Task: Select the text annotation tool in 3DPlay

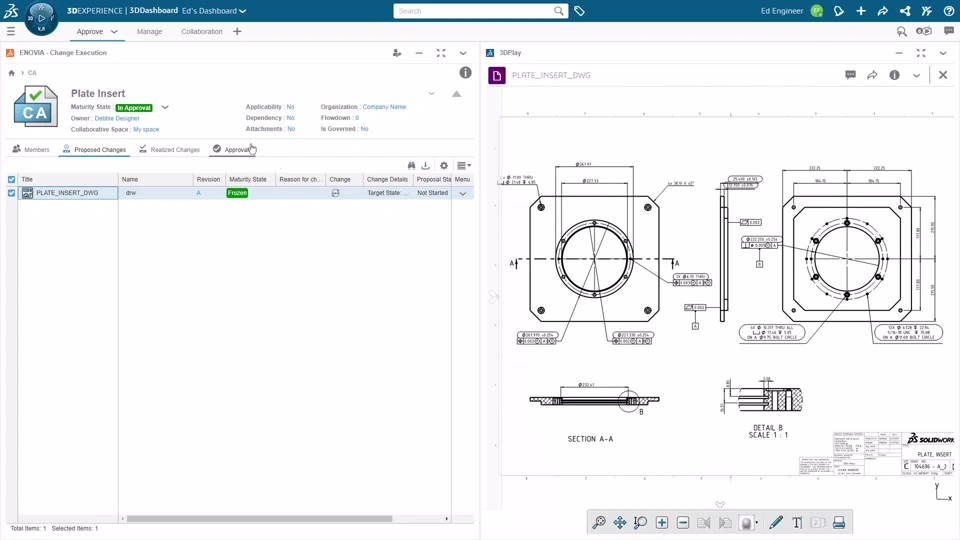Action: pyautogui.click(x=797, y=522)
